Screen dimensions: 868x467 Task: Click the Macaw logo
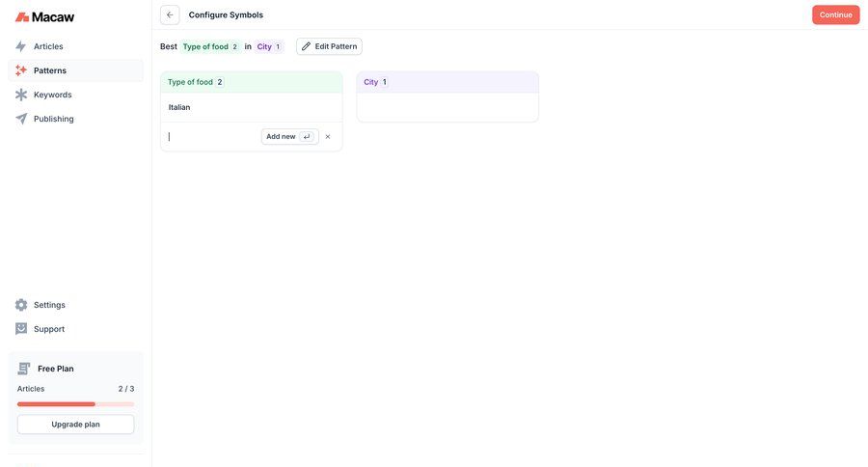[x=44, y=16]
